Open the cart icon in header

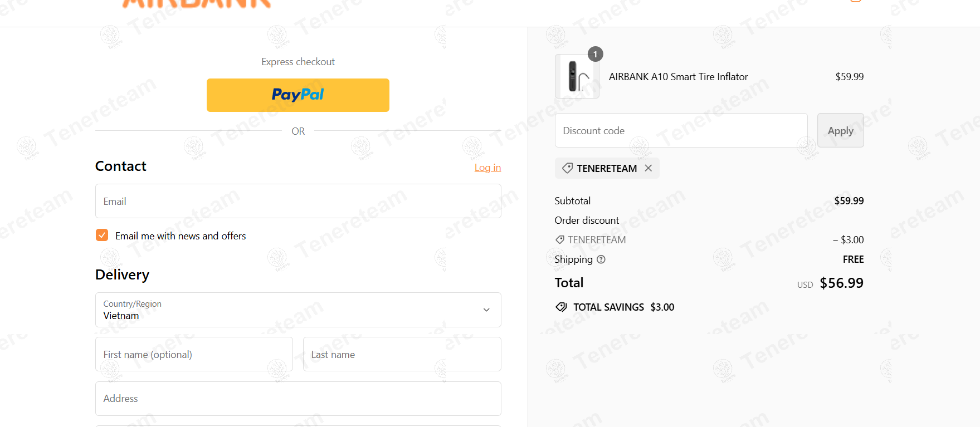click(x=856, y=1)
